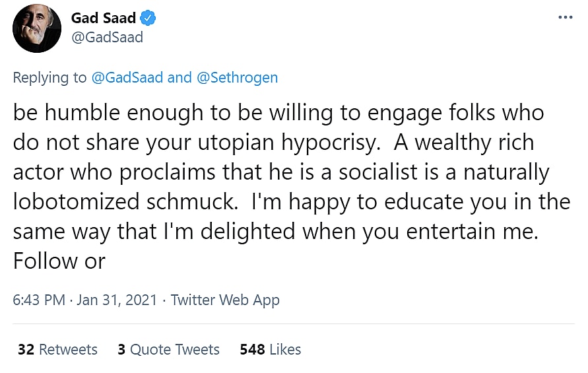
Task: View the 32 Retweets list
Action: pyautogui.click(x=57, y=349)
